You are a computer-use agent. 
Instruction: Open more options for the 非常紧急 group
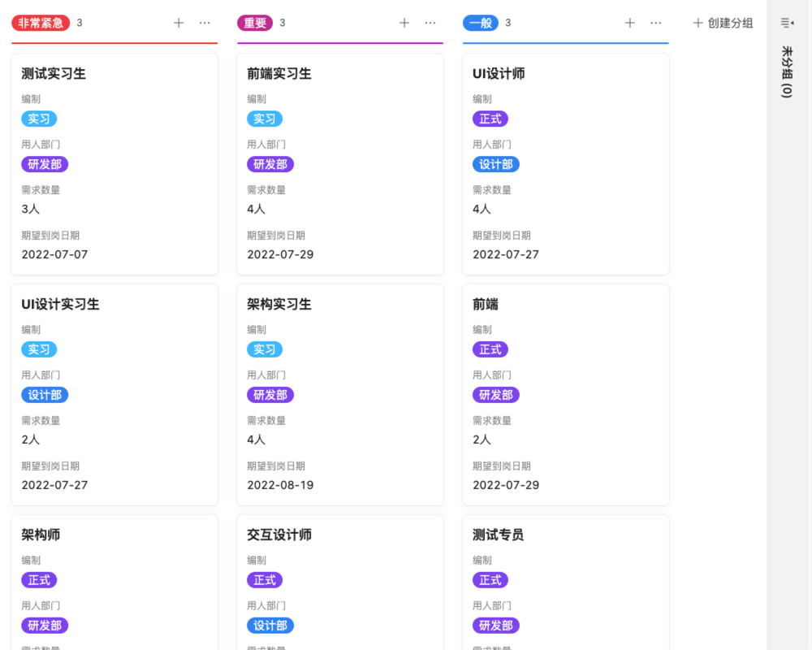tap(204, 23)
